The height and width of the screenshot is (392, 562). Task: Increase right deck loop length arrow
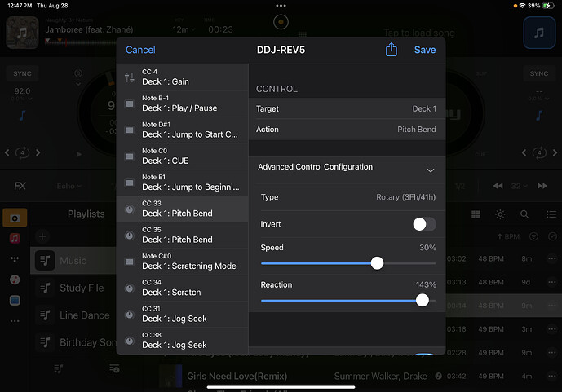(x=555, y=153)
